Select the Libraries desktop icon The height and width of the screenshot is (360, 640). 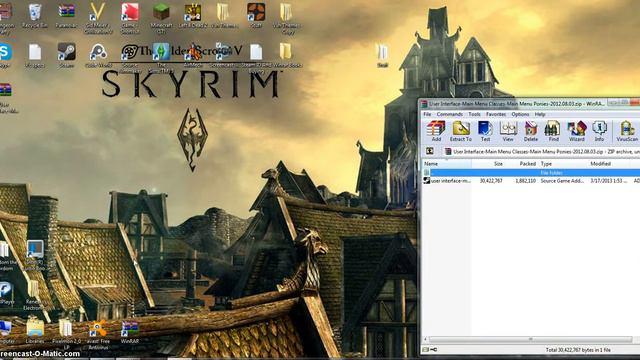click(x=35, y=331)
